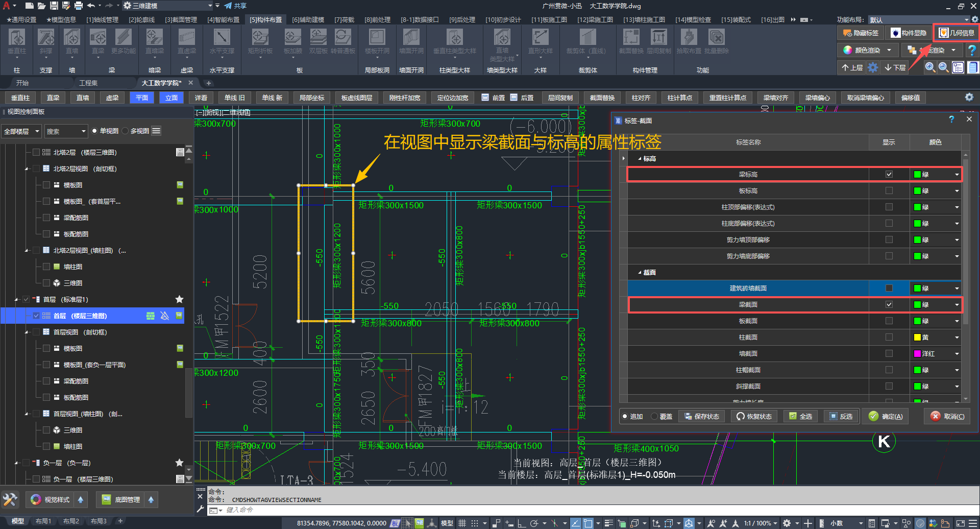The width and height of the screenshot is (980, 529).
Task: Click the yellow color swatch for 柱截面
Action: click(x=917, y=337)
